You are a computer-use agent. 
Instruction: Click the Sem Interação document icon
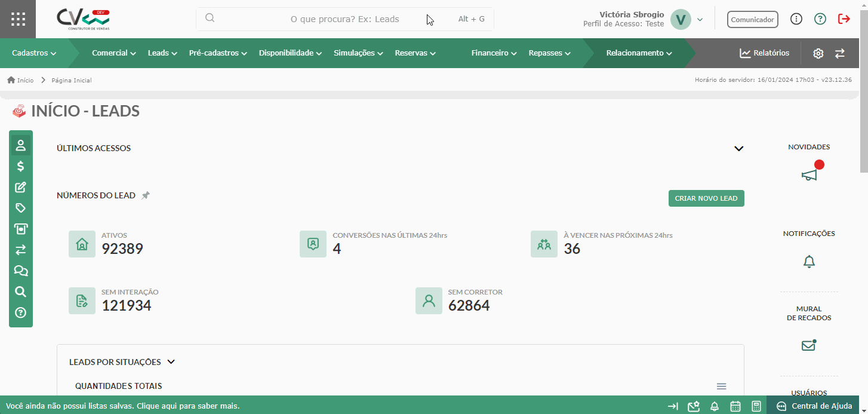(82, 300)
